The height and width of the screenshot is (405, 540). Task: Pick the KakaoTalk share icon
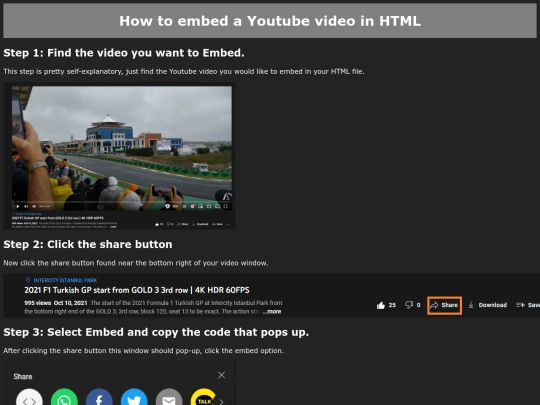204,398
